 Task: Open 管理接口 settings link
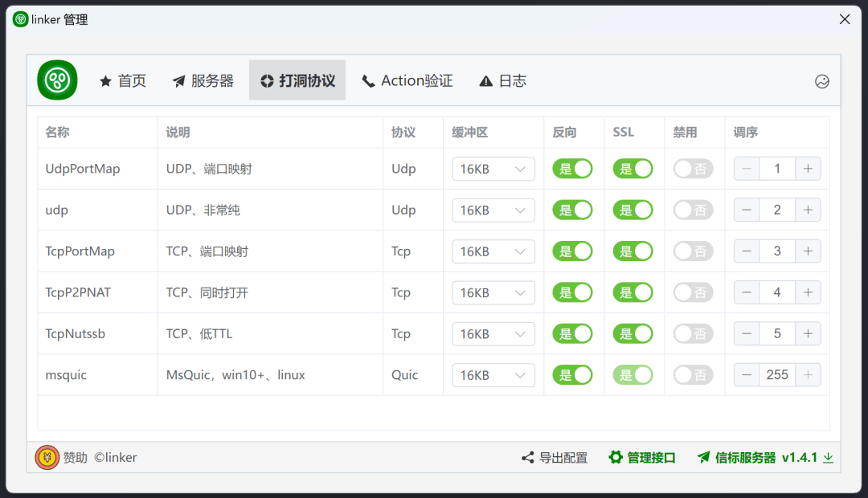[x=642, y=458]
